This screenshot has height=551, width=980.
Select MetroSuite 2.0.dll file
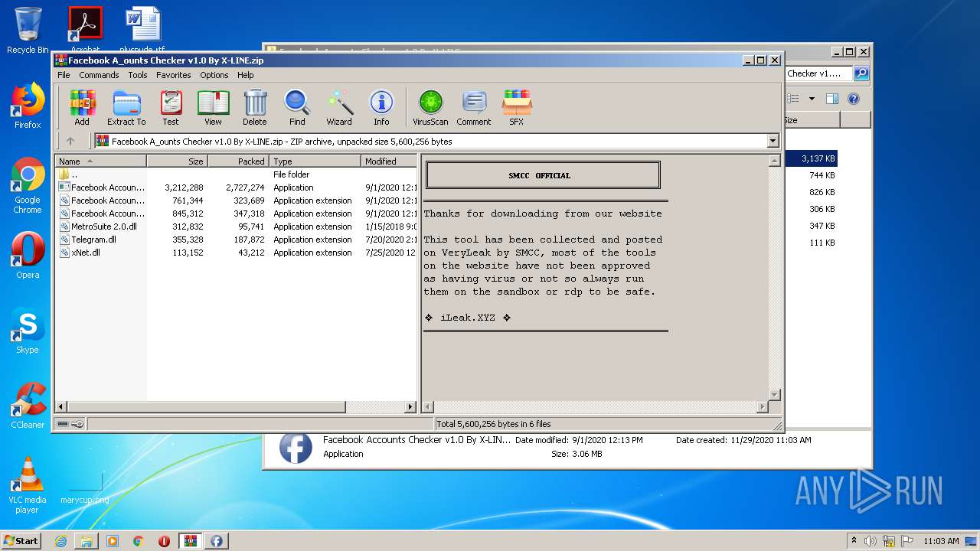click(236, 227)
